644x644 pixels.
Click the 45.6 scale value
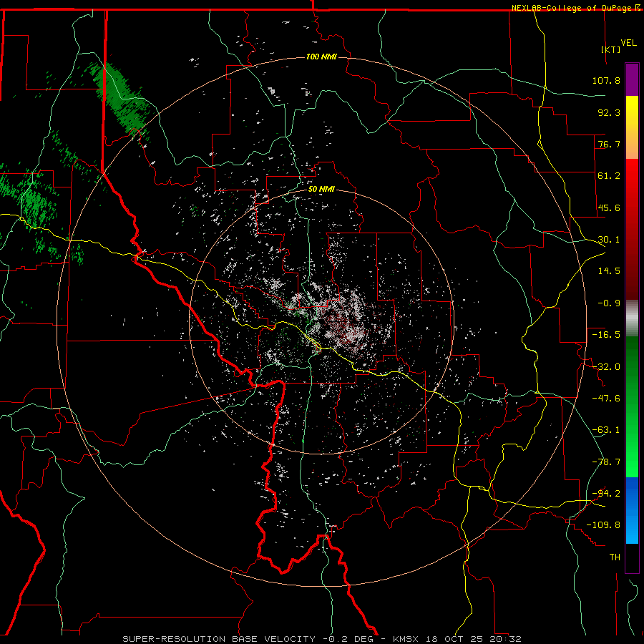click(x=609, y=208)
